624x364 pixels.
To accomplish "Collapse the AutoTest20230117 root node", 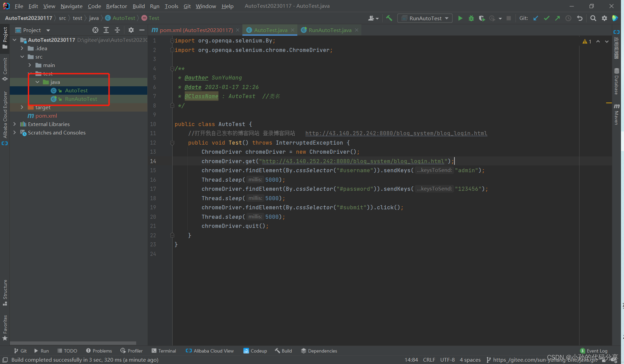I will point(14,40).
